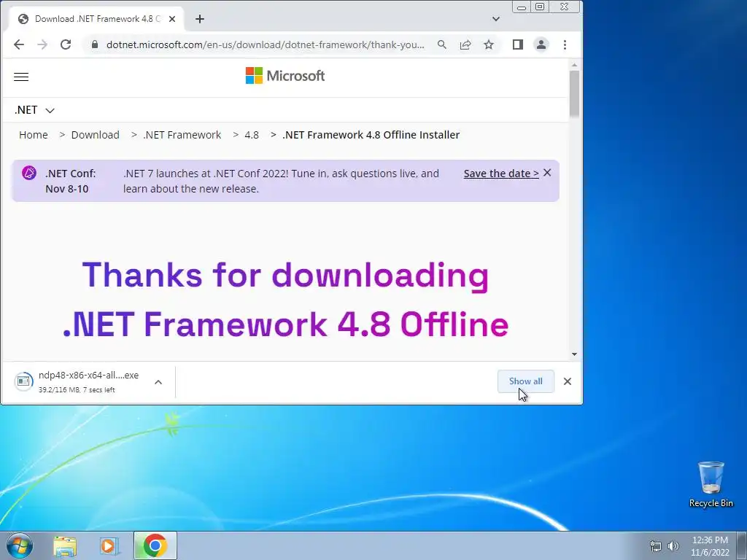Image resolution: width=747 pixels, height=560 pixels.
Task: Click the network tray icon
Action: (656, 546)
